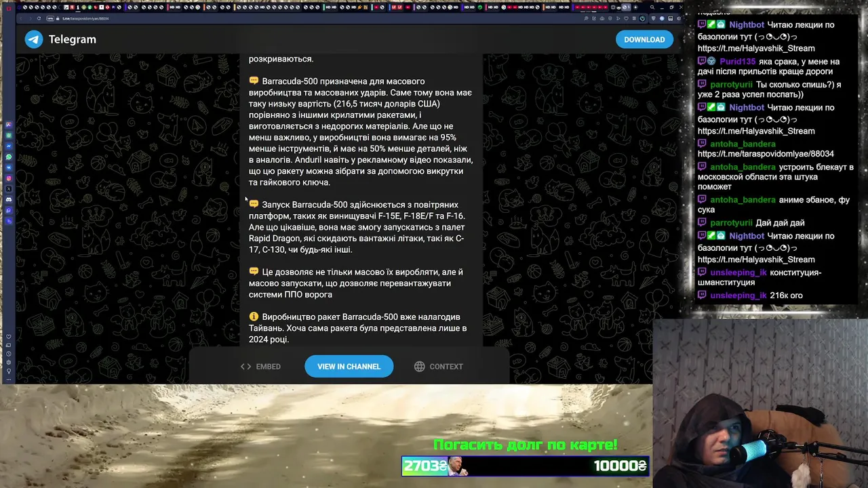Go forward using the browser forward arrow
This screenshot has height=488, width=868.
pyautogui.click(x=31, y=18)
